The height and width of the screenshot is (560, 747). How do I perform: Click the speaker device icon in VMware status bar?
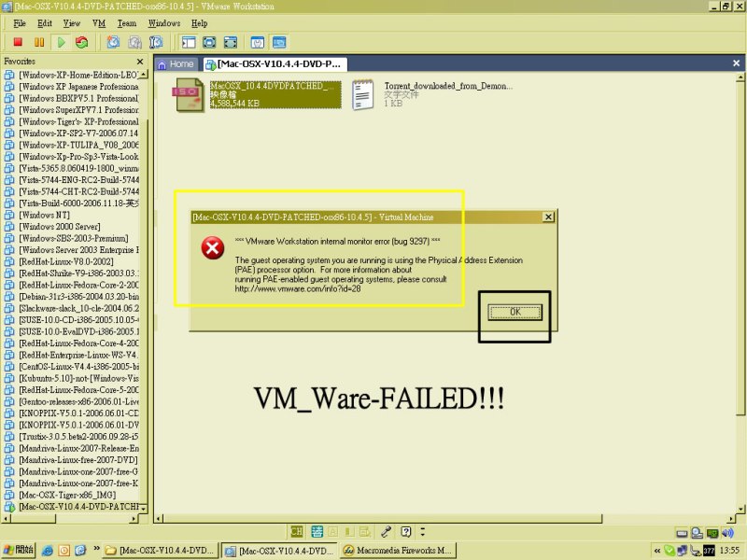[727, 532]
